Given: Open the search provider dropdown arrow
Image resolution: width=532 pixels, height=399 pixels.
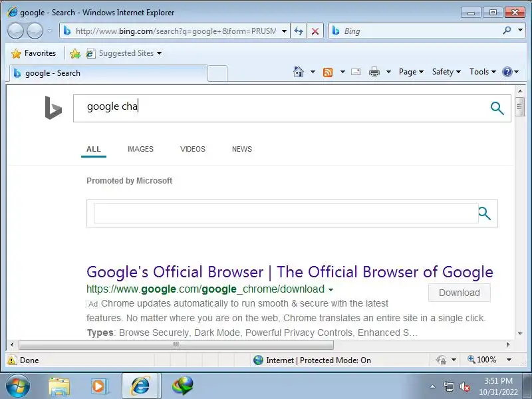Looking at the screenshot, I should [520, 31].
